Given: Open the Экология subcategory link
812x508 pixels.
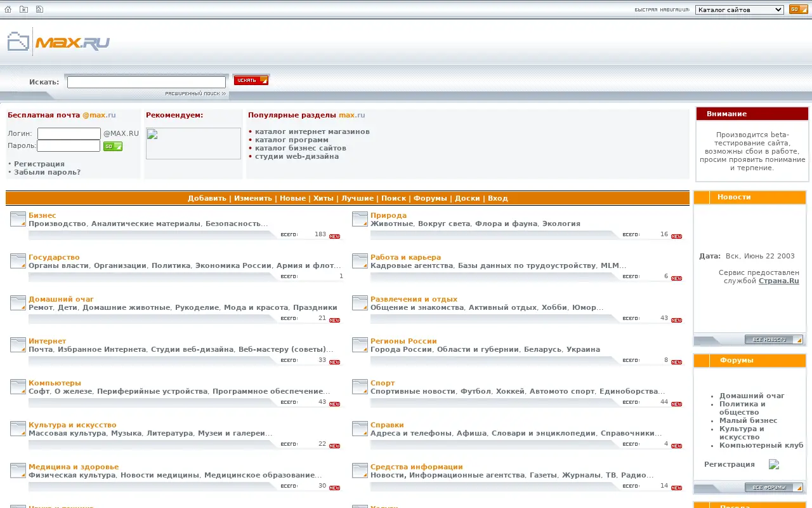Looking at the screenshot, I should point(561,224).
